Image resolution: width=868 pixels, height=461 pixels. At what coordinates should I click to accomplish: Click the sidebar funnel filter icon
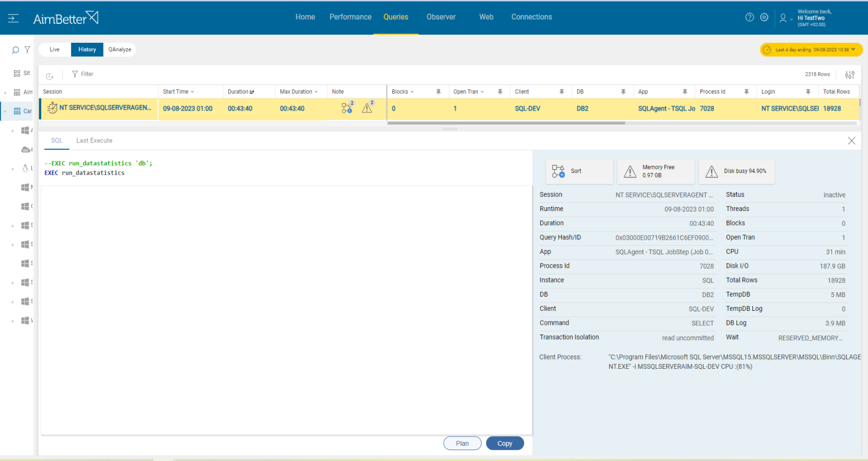(x=27, y=50)
